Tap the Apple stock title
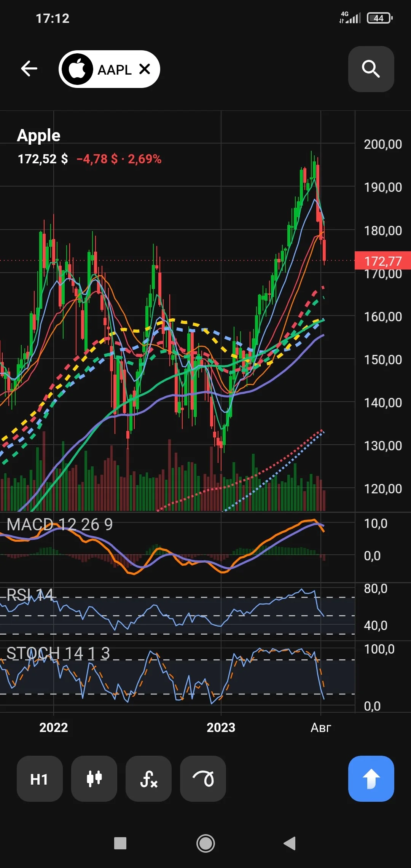The image size is (411, 868). pos(39,136)
